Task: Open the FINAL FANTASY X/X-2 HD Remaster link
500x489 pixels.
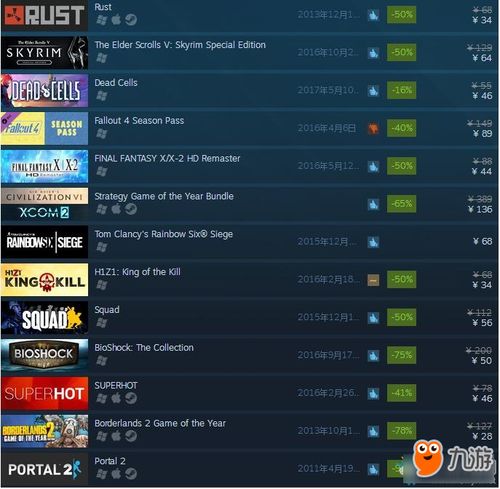Action: 167,158
